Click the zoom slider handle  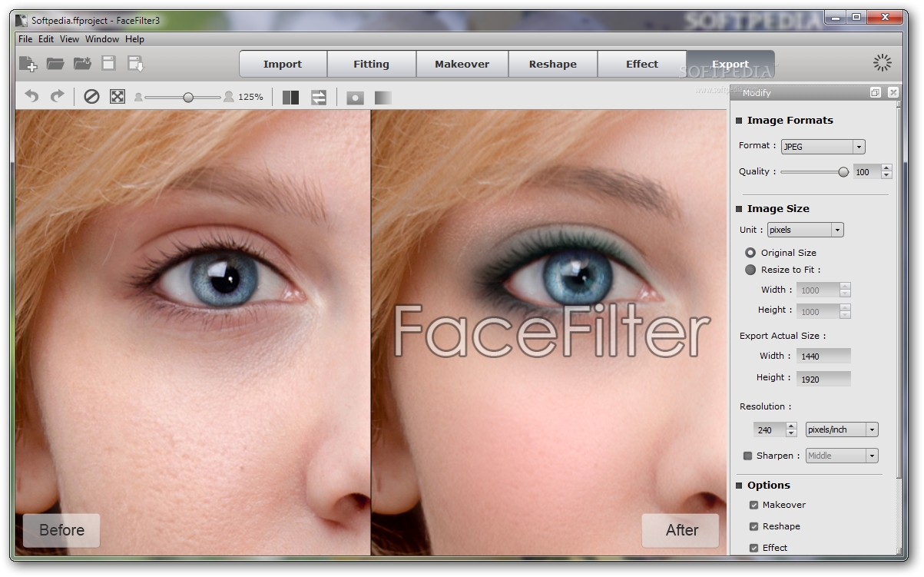188,98
